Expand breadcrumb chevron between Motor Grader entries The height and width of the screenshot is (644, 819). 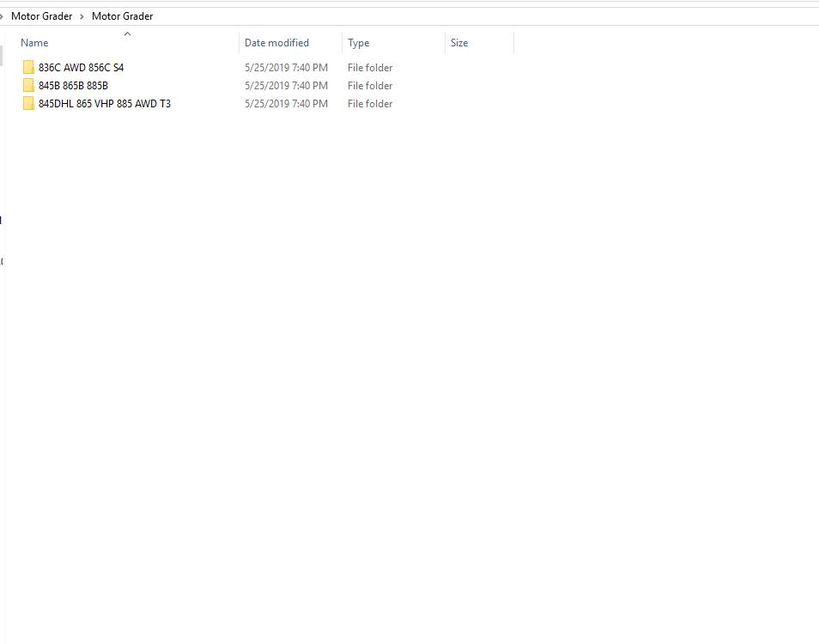coord(82,16)
